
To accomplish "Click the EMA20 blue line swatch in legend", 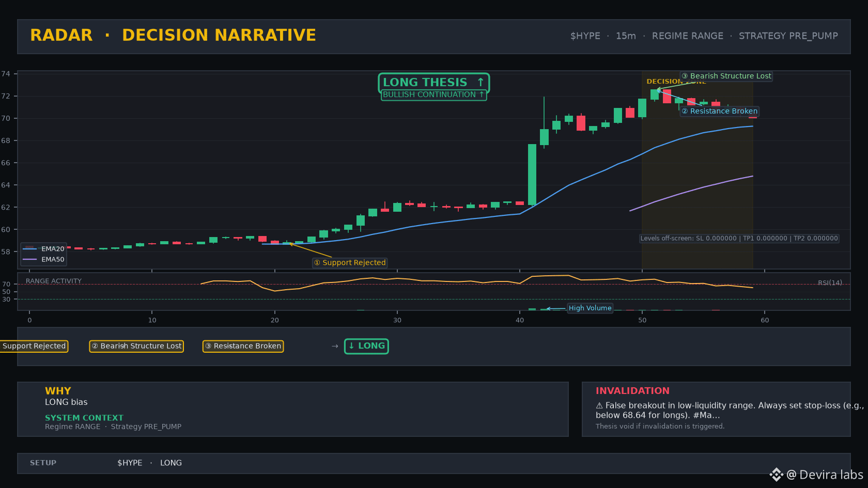I will [x=30, y=249].
